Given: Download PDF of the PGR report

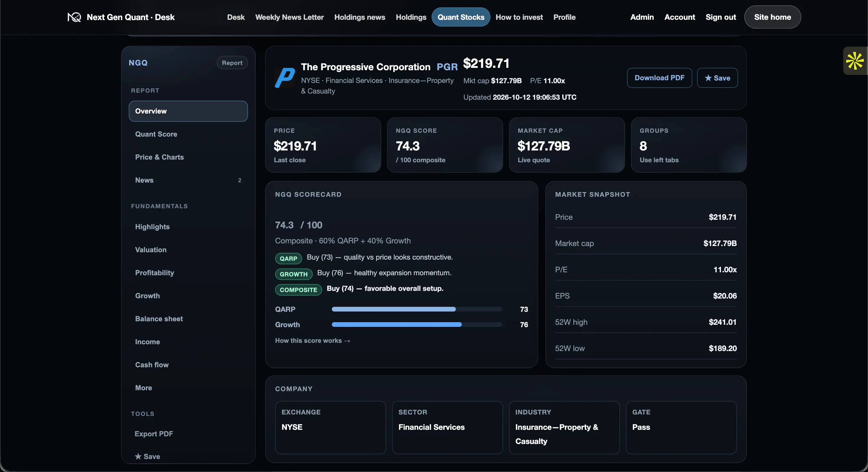Looking at the screenshot, I should pos(659,78).
